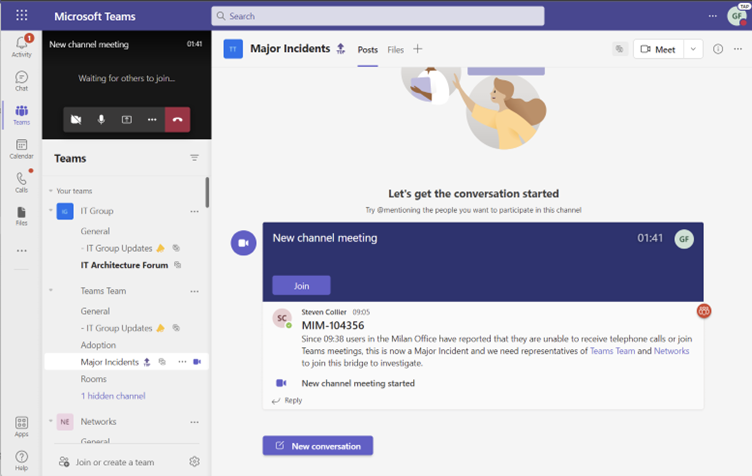
Task: Open the Calls app
Action: click(22, 182)
